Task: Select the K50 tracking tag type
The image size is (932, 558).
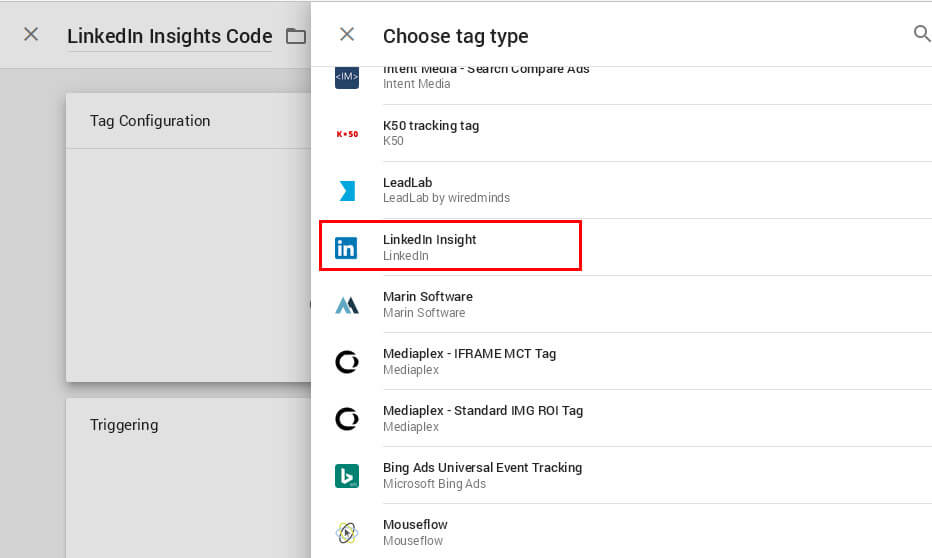Action: pos(621,133)
